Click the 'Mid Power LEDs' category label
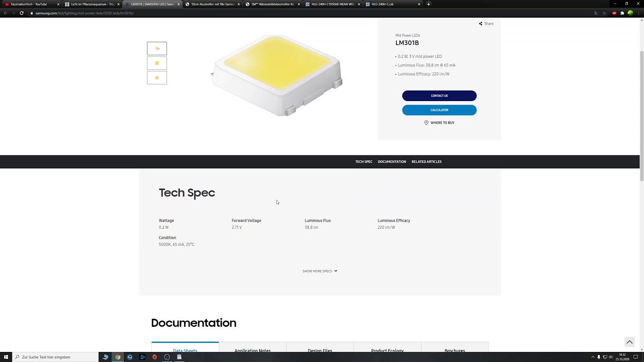Viewport: 644px width, 362px height. (408, 35)
